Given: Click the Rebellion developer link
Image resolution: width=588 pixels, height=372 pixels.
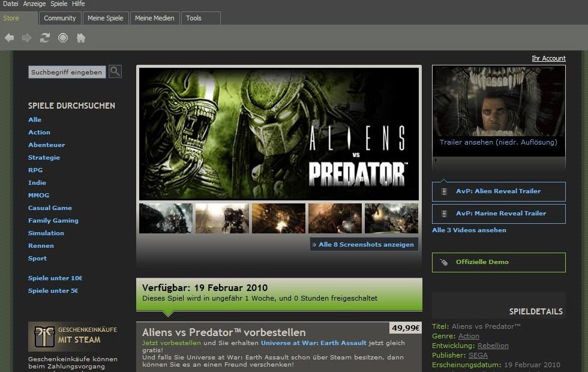Looking at the screenshot, I should (x=493, y=346).
